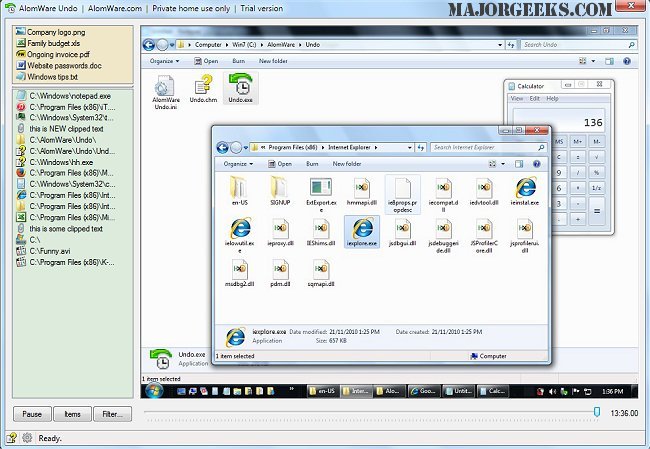650x449 pixels.
Task: Expand the hidden taskbar icons chevron
Action: point(292,389)
